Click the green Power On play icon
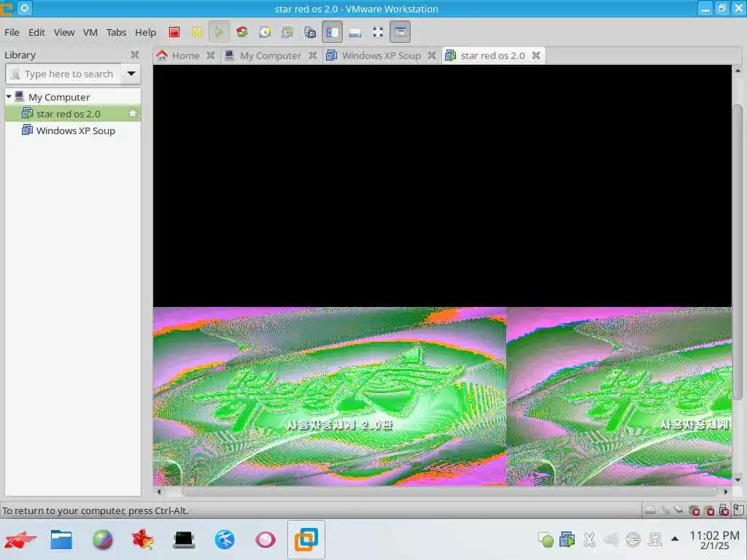The image size is (747, 560). pos(219,32)
